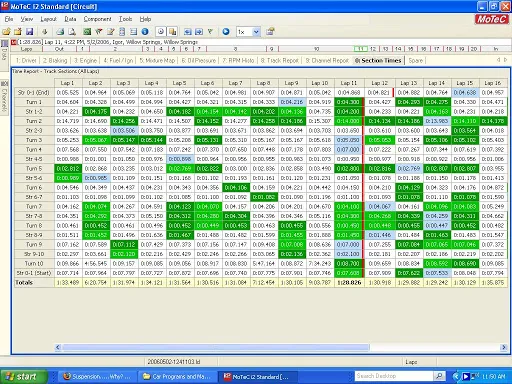Switch to the Suspension...Why? taskbar window
This screenshot has width=512, height=384.
click(97, 377)
